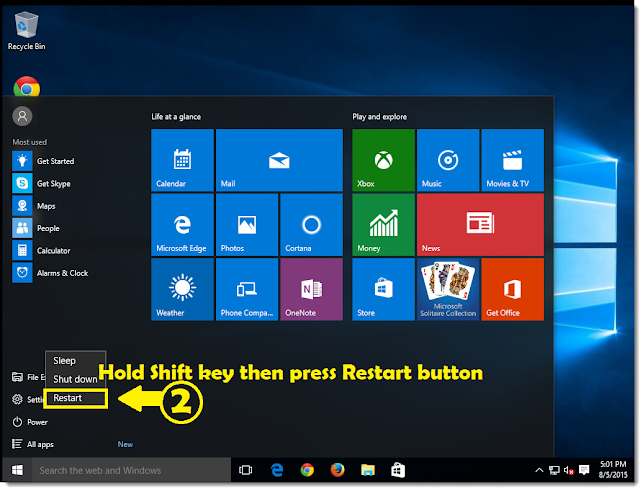
Task: Click the network tray icon
Action: [x=554, y=470]
